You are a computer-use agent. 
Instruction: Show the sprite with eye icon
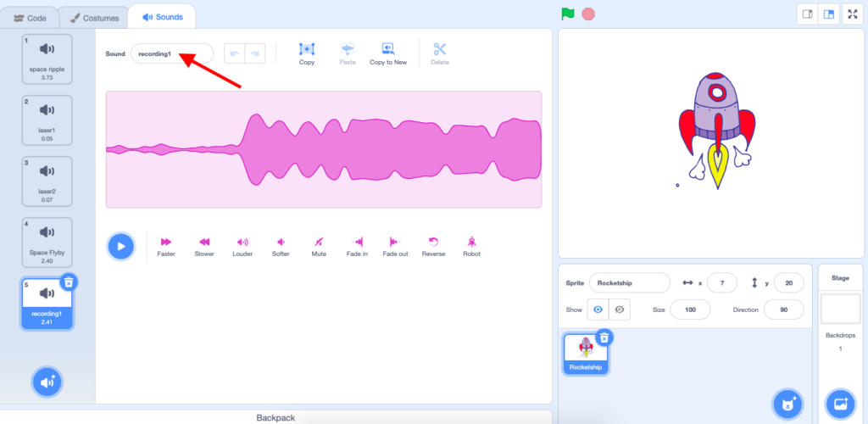click(x=598, y=310)
